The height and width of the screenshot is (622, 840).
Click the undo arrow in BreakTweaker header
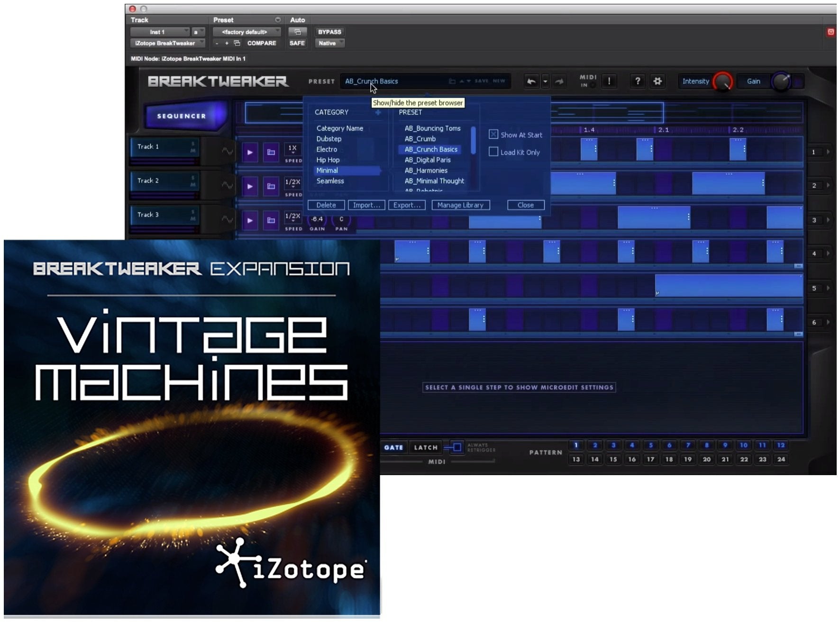531,81
